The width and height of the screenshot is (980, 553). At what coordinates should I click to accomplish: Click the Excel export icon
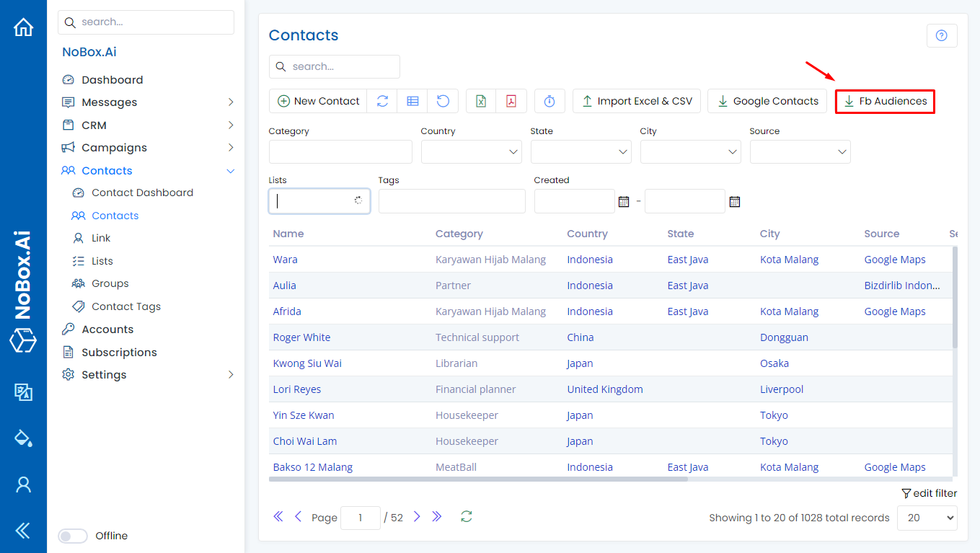(x=481, y=101)
